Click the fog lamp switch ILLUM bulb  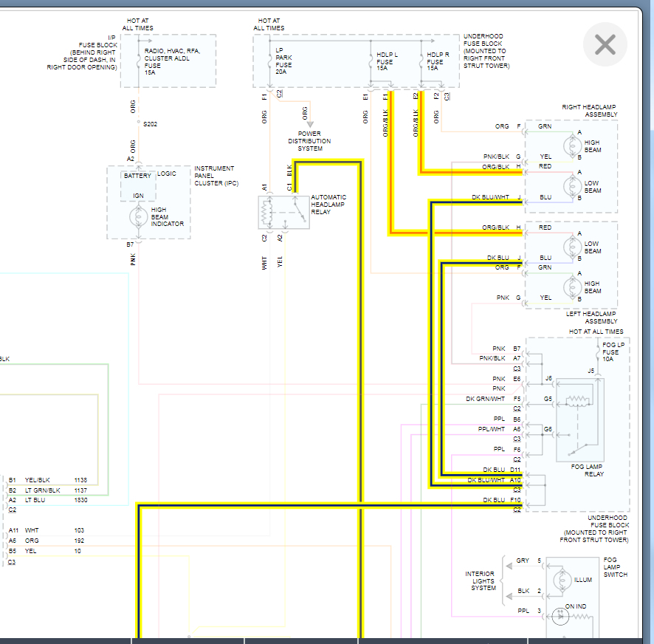point(561,579)
